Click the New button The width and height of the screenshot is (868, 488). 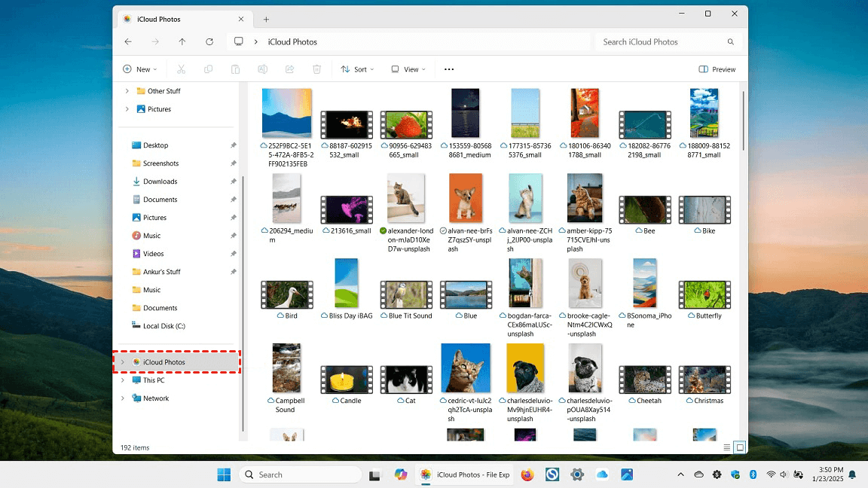[x=140, y=69]
